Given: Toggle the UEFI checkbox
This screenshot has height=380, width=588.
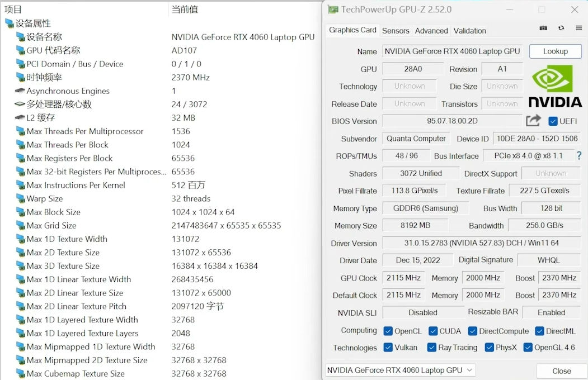Looking at the screenshot, I should pyautogui.click(x=553, y=121).
